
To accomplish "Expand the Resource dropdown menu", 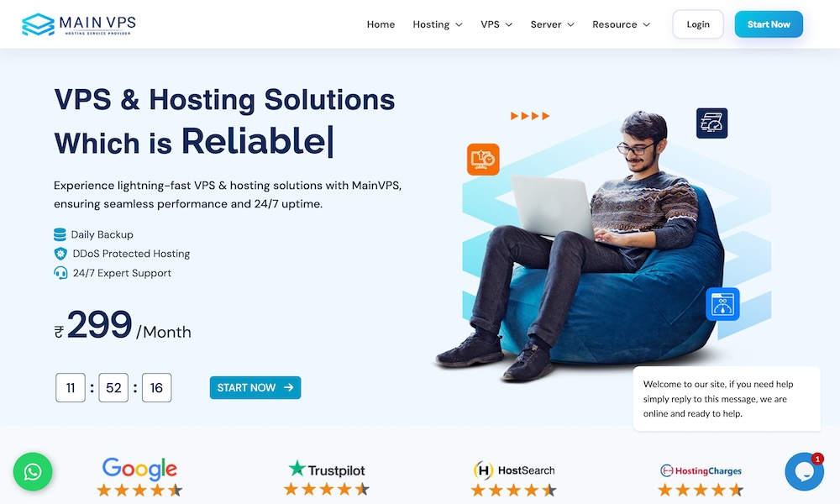I will click(621, 24).
